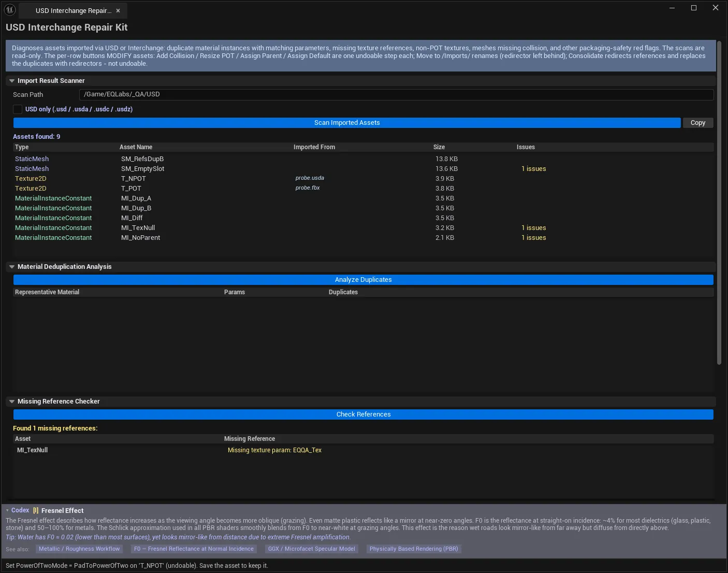Screen dimensions: 728x573
Task: Close the USD Interchange Repair tab
Action: (x=118, y=11)
